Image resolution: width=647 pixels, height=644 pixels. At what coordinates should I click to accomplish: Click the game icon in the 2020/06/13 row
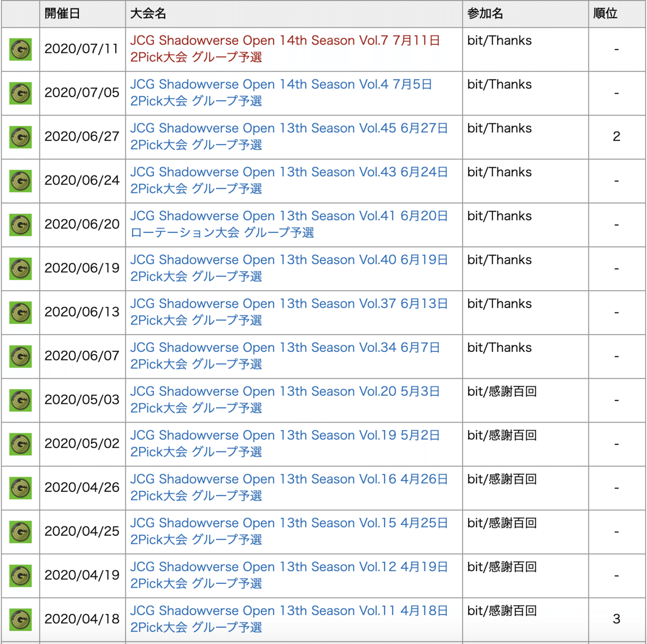click(x=21, y=312)
